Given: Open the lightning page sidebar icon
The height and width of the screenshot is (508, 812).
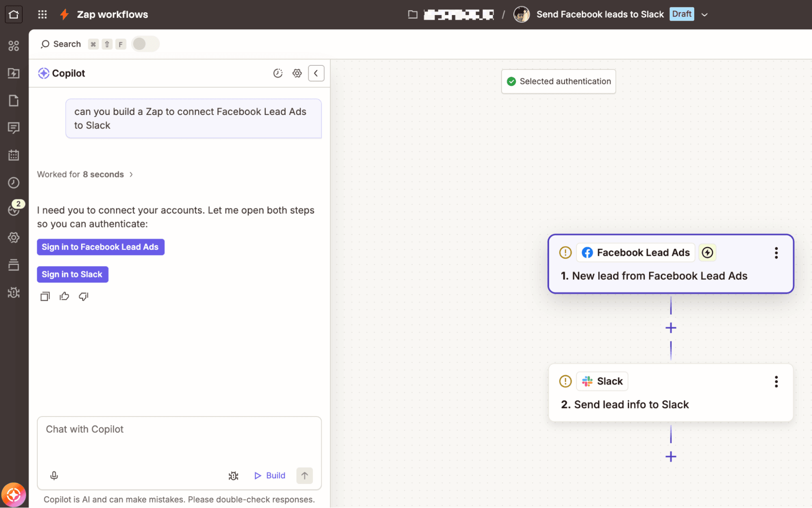Looking at the screenshot, I should pyautogui.click(x=14, y=73).
